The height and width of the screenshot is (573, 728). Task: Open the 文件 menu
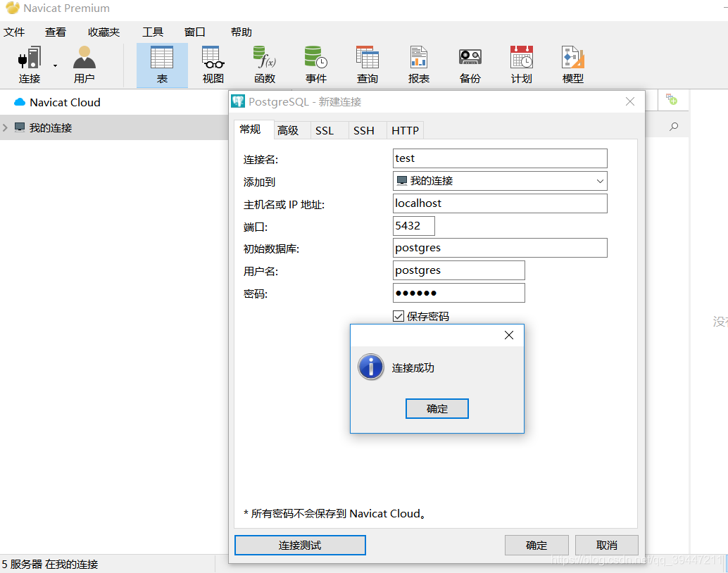[x=14, y=32]
